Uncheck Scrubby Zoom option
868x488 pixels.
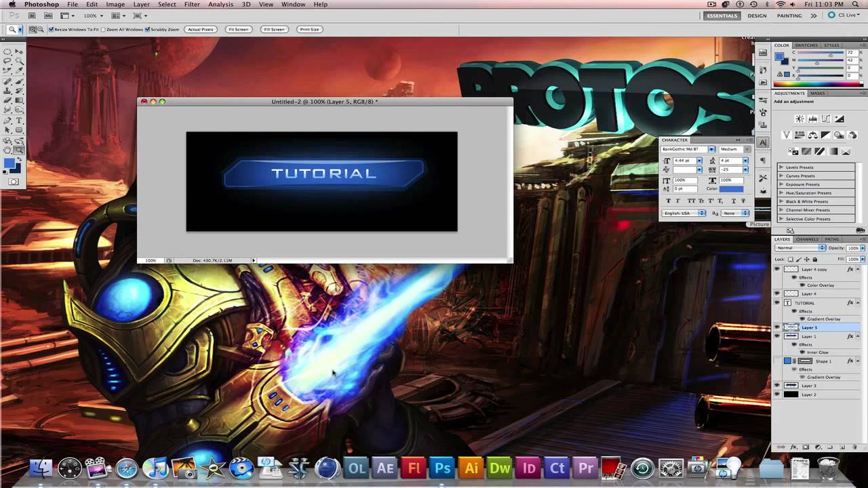tap(147, 30)
